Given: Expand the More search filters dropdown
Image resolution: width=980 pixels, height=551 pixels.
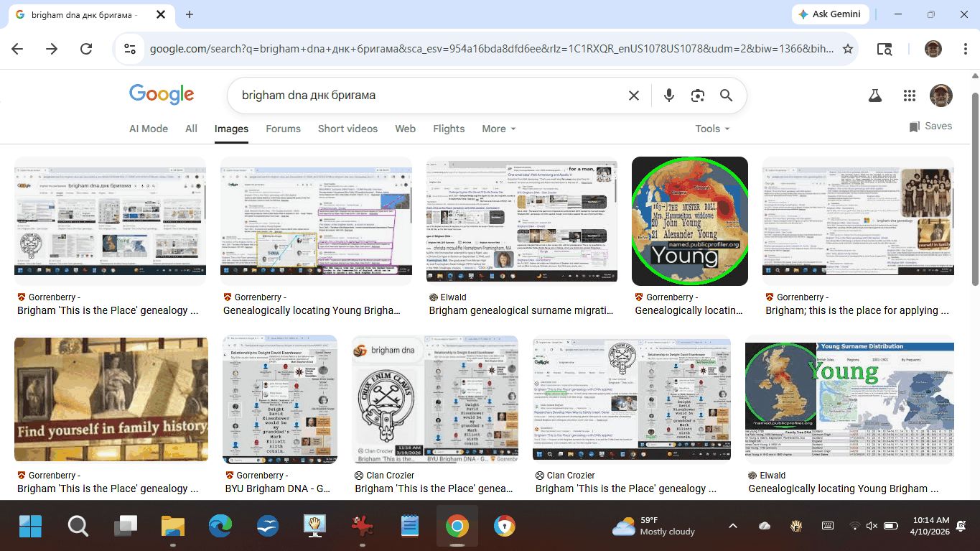Looking at the screenshot, I should pos(498,129).
